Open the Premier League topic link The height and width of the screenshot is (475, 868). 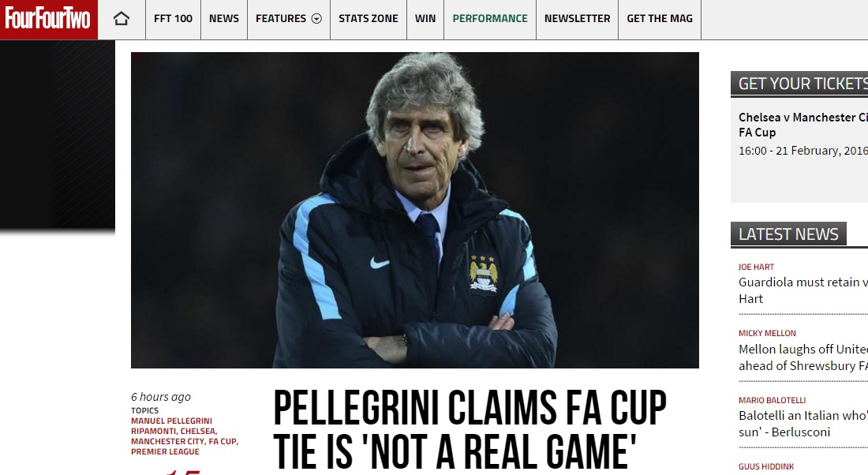tap(165, 452)
